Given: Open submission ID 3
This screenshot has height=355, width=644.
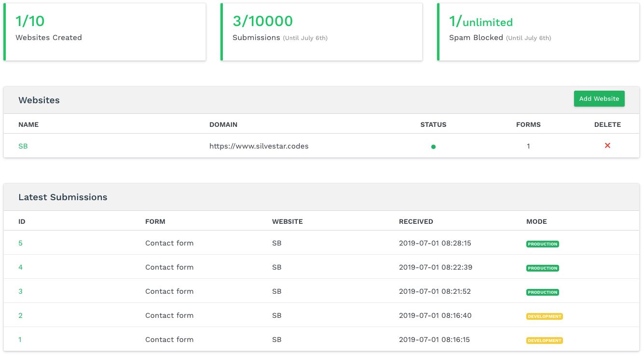Looking at the screenshot, I should coord(20,291).
